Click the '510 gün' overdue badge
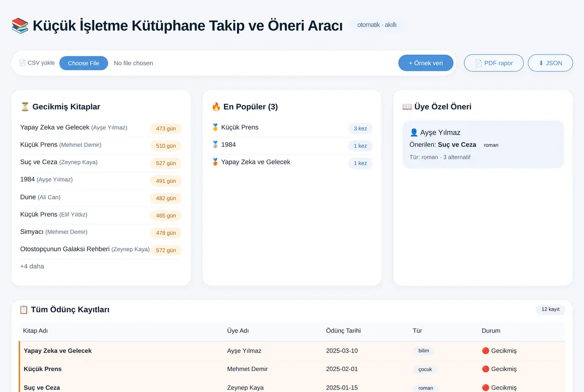 tap(166, 146)
